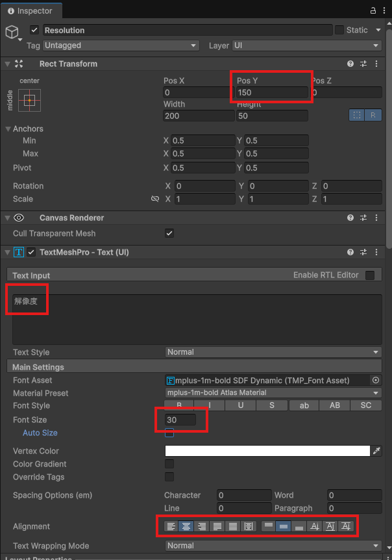Disable the Resolution game object checkbox

pyautogui.click(x=34, y=30)
